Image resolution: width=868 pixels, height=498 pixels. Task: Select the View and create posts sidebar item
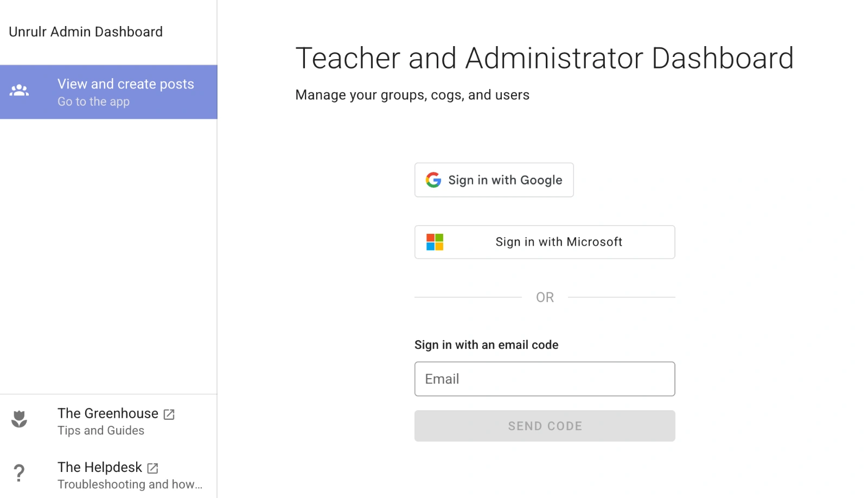click(x=108, y=92)
